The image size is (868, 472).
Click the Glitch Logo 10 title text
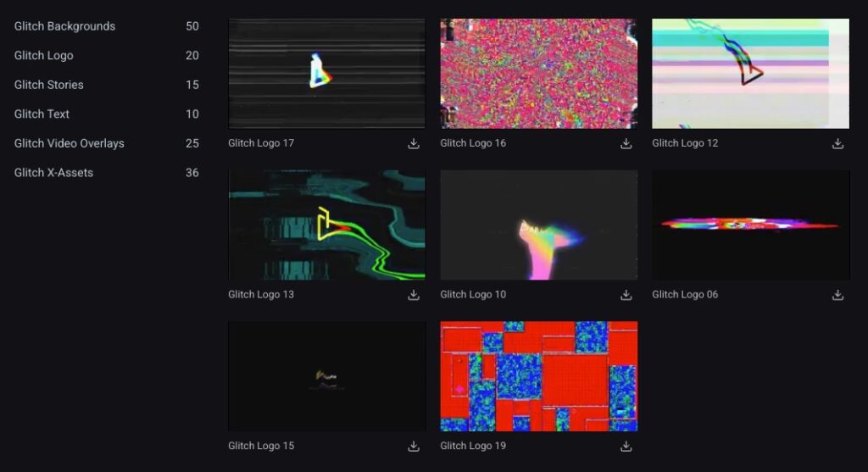pos(473,295)
